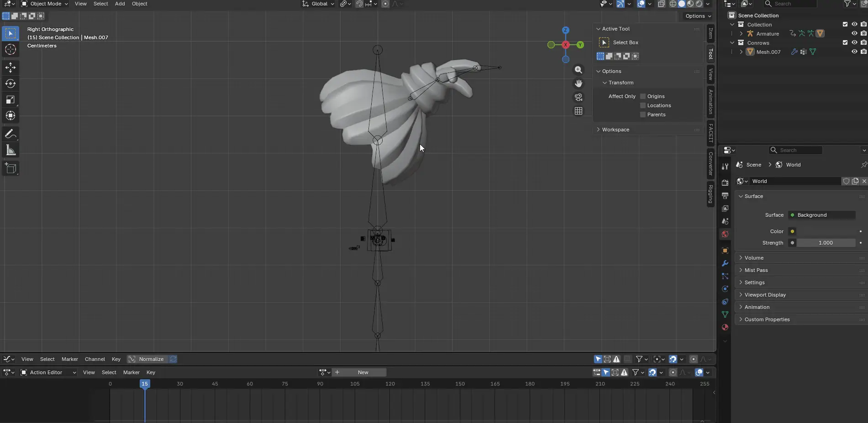Uncheck the Cornrows collection checkbox
Viewport: 868px width, 423px height.
coord(845,42)
